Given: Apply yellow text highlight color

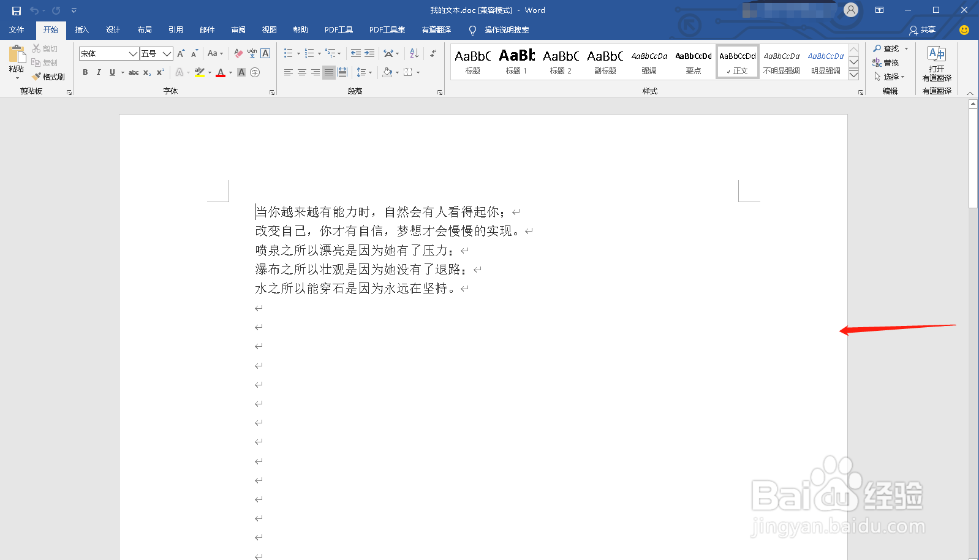Looking at the screenshot, I should (x=200, y=72).
